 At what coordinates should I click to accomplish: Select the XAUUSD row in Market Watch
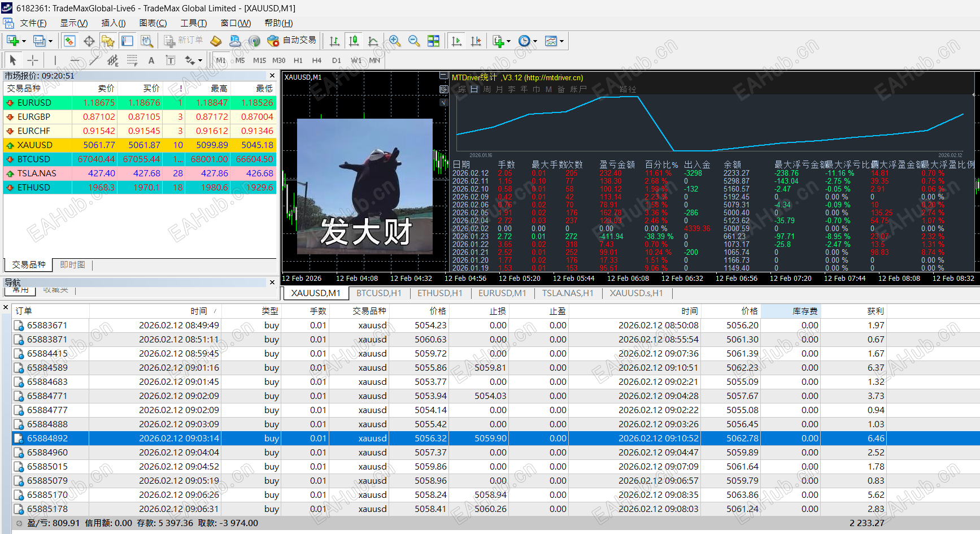[x=35, y=145]
